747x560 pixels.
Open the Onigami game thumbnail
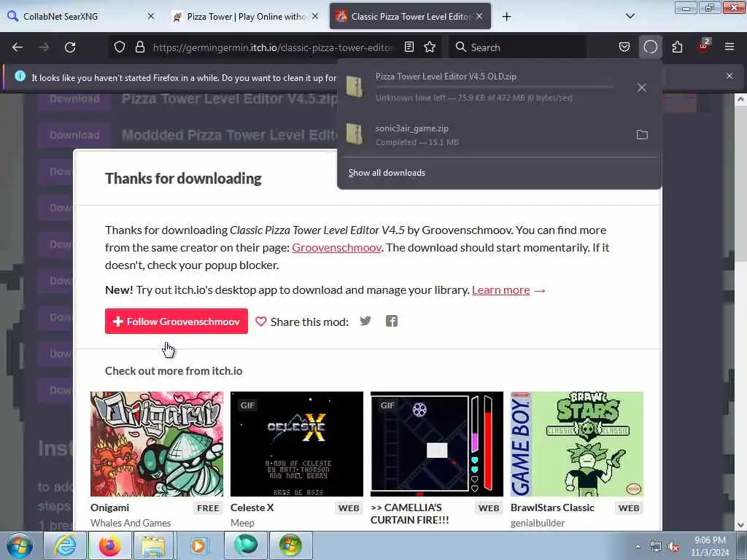(157, 444)
